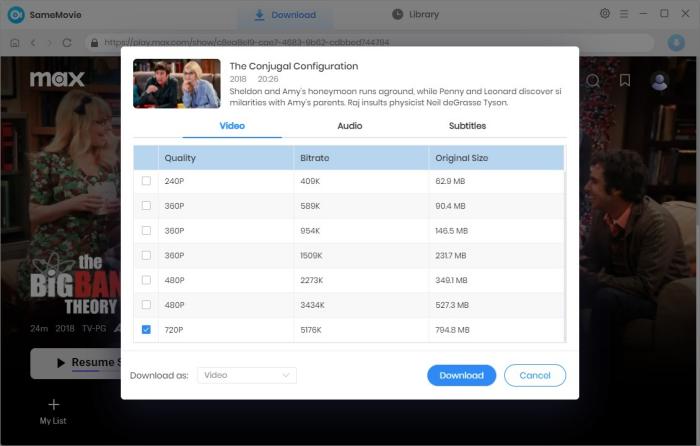Tick the 480P 3434K checkbox
Image resolution: width=700 pixels, height=446 pixels.
[147, 304]
